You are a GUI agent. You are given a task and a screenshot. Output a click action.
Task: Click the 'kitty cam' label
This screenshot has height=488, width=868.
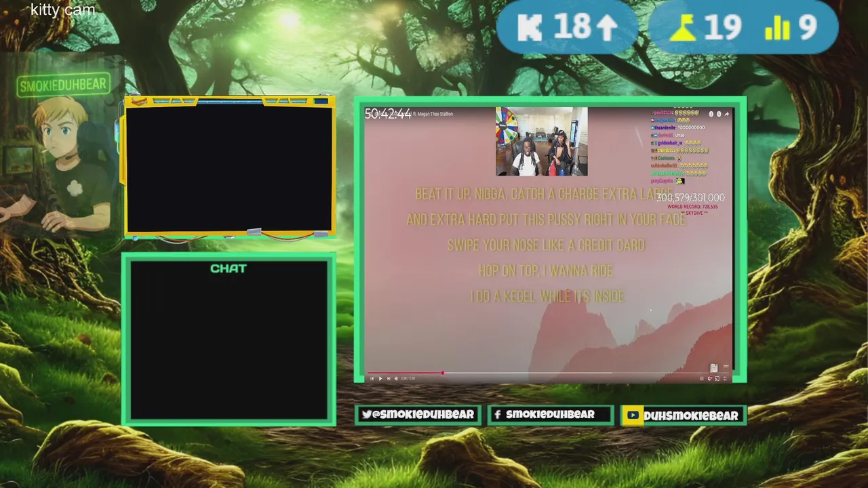pyautogui.click(x=63, y=10)
